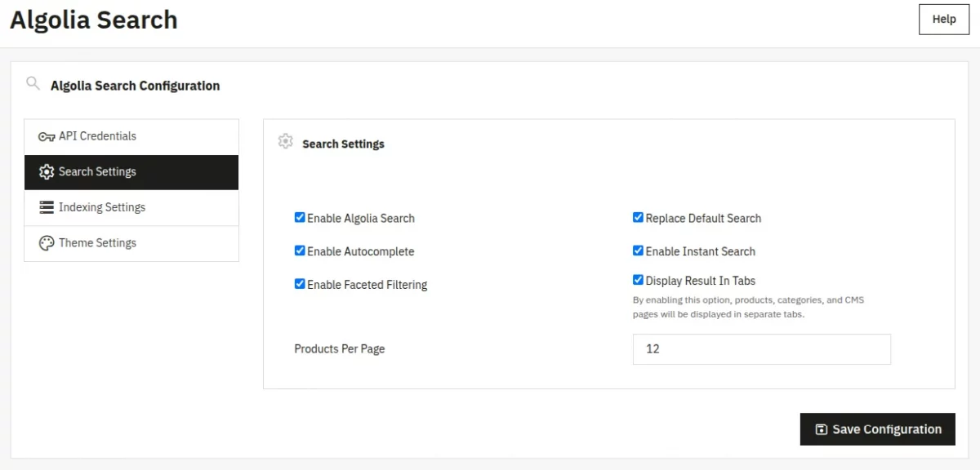Open the Theme Settings tab
The width and height of the screenshot is (980, 470).
131,243
